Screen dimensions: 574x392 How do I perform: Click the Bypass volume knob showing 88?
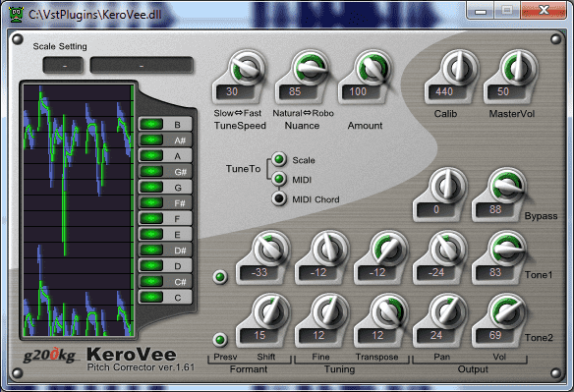click(x=507, y=186)
